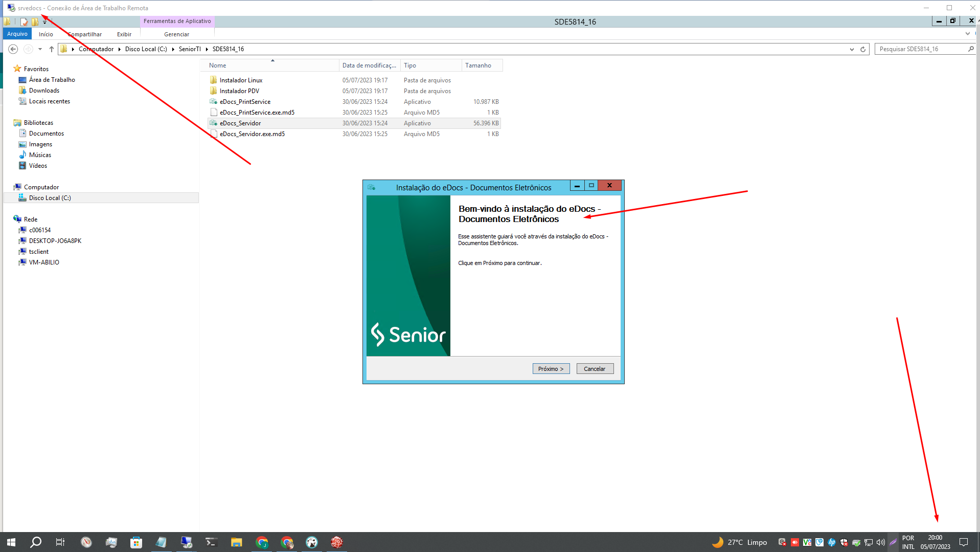
Task: Switch to the Início ribbon tab
Action: point(46,34)
